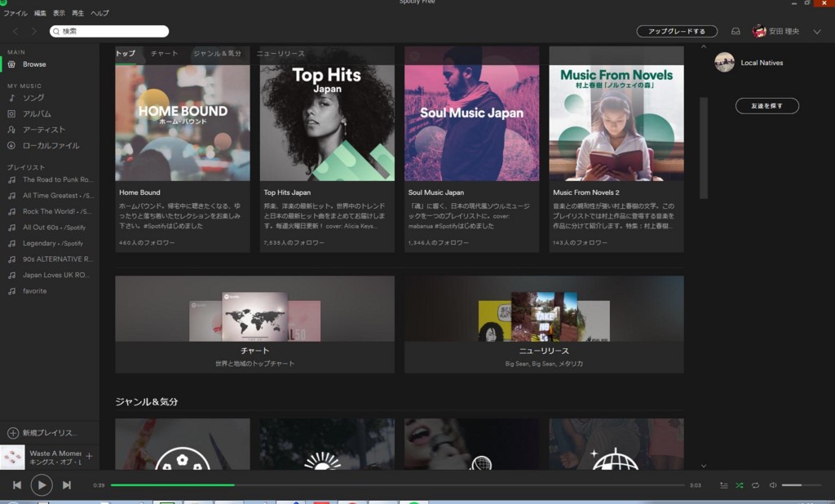
Task: Adjust the volume slider
Action: pos(801,485)
